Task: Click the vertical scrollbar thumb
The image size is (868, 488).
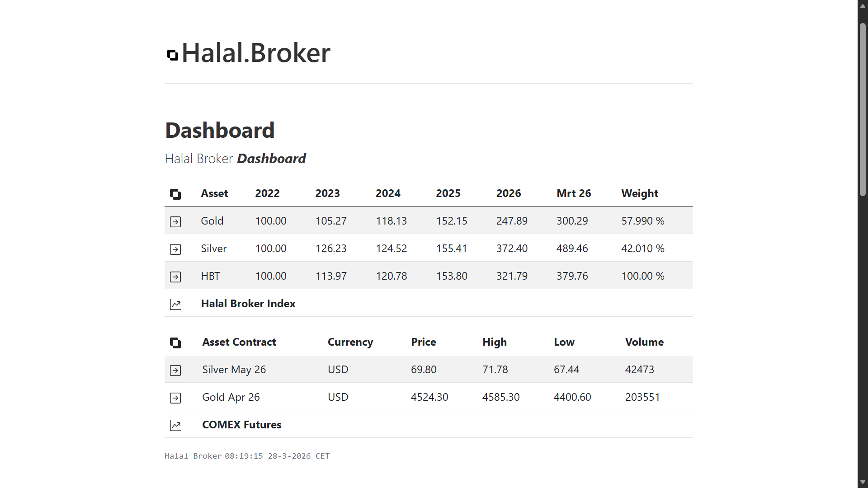Action: click(863, 108)
